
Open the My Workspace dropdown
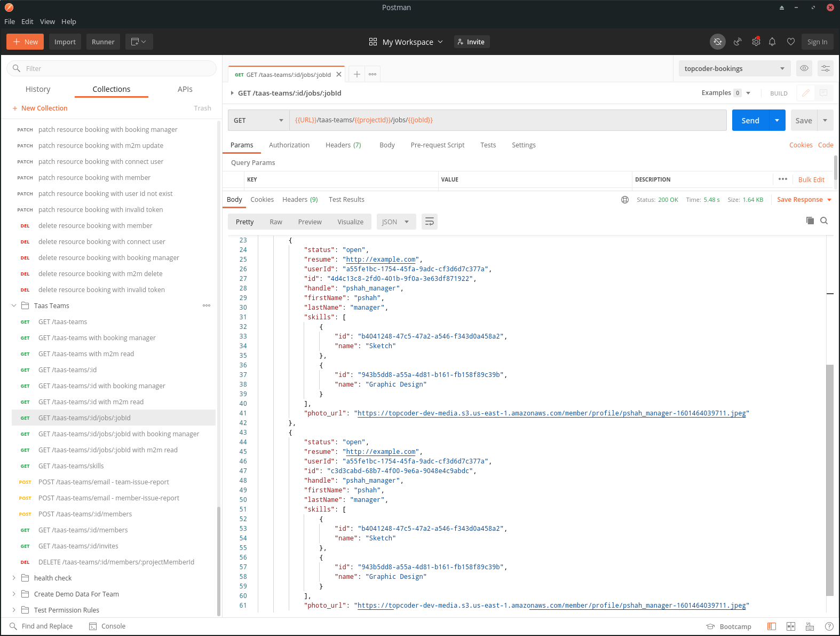click(x=406, y=42)
